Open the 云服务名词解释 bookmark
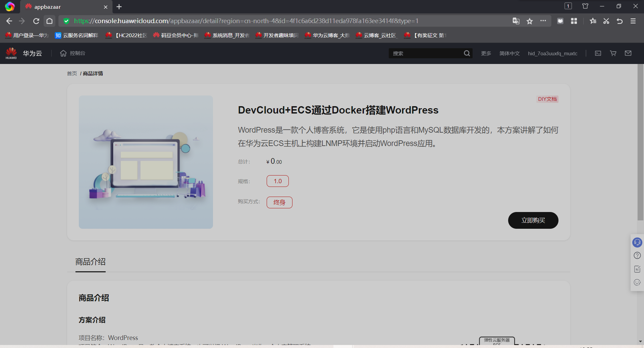Image resolution: width=644 pixels, height=348 pixels. point(77,35)
